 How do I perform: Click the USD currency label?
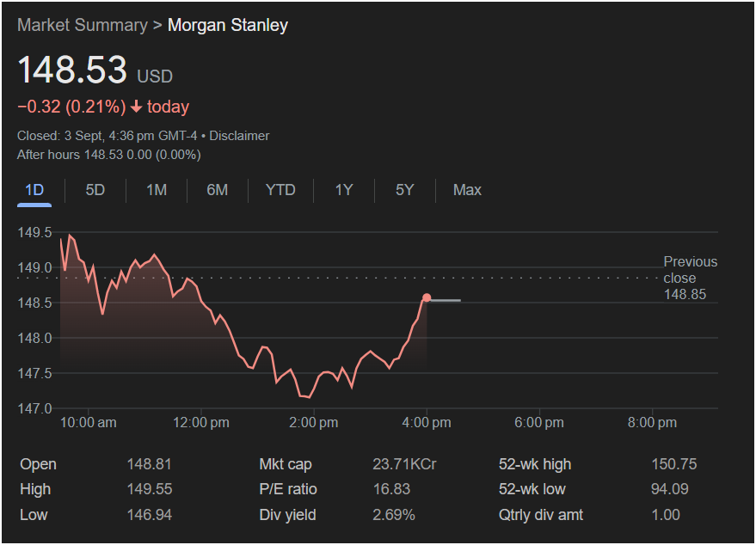tap(155, 77)
